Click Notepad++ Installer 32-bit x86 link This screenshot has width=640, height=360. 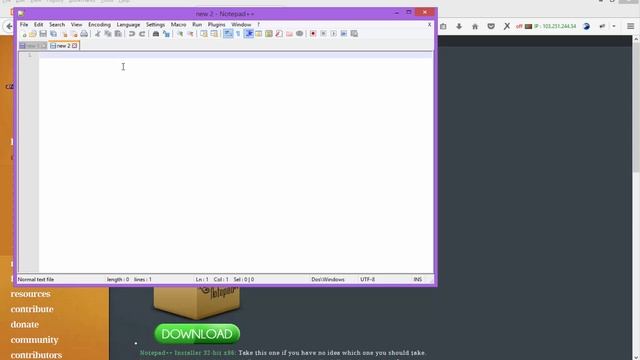[188, 353]
